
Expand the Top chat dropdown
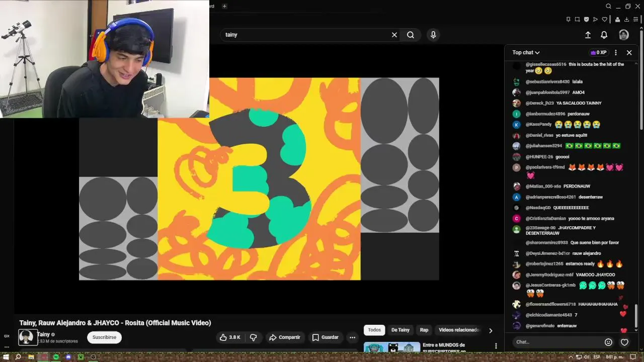[x=526, y=52]
